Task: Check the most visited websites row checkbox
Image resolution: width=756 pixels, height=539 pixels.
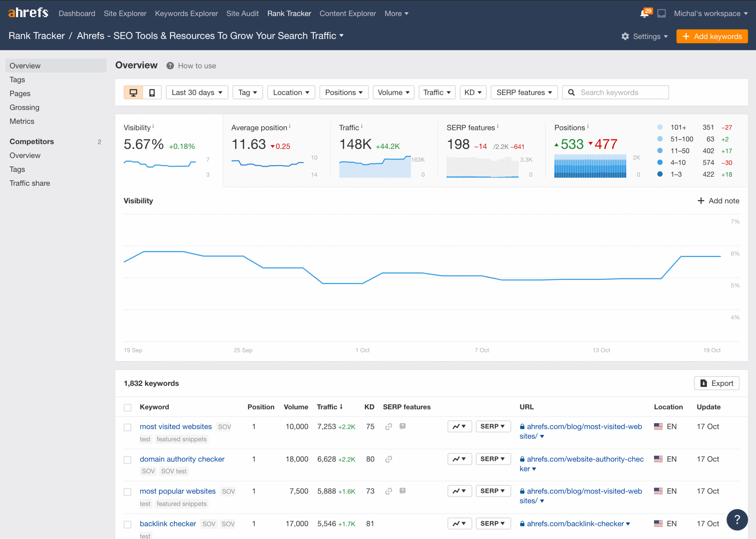Action: (x=128, y=427)
